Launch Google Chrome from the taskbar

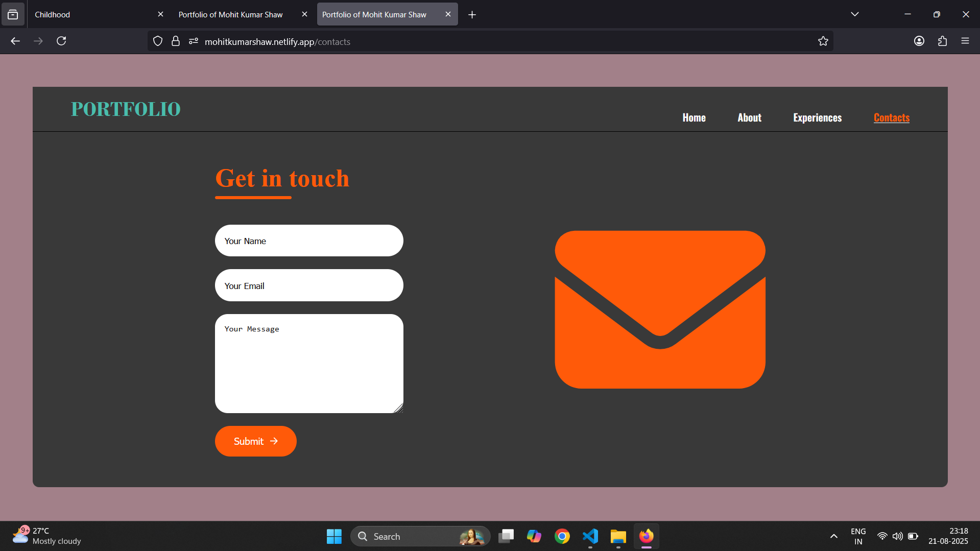tap(562, 536)
